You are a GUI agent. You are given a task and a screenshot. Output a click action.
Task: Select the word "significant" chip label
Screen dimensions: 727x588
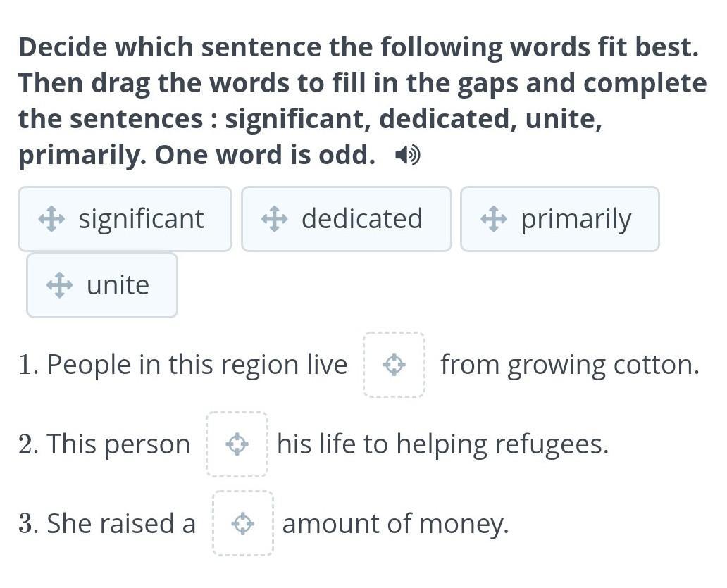[x=141, y=219]
